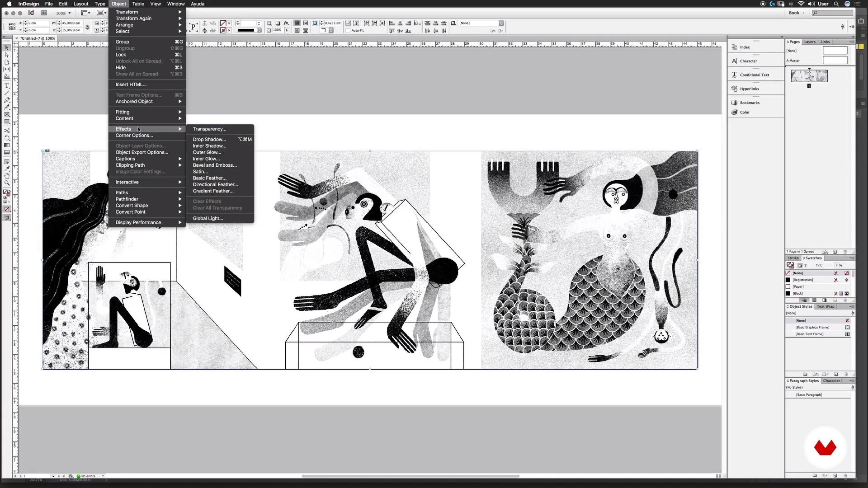
Task: Toggle fill/stroke selector in Swatches panel
Action: [790, 265]
